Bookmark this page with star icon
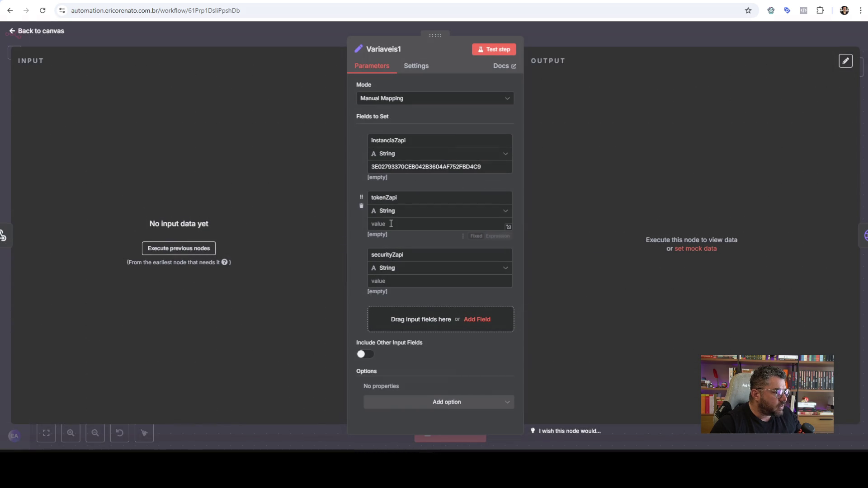The width and height of the screenshot is (868, 488). pyautogui.click(x=748, y=10)
